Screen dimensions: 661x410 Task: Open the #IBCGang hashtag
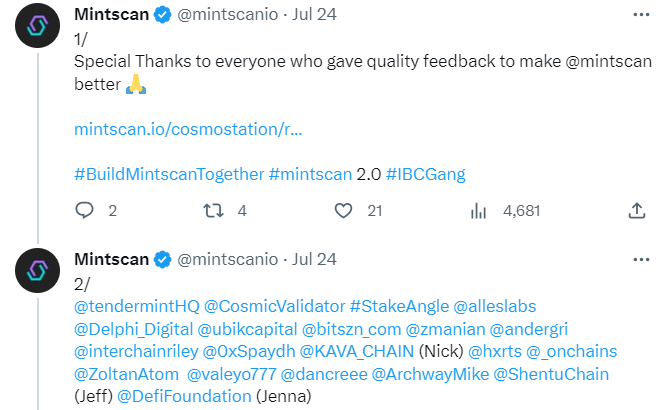pos(425,173)
